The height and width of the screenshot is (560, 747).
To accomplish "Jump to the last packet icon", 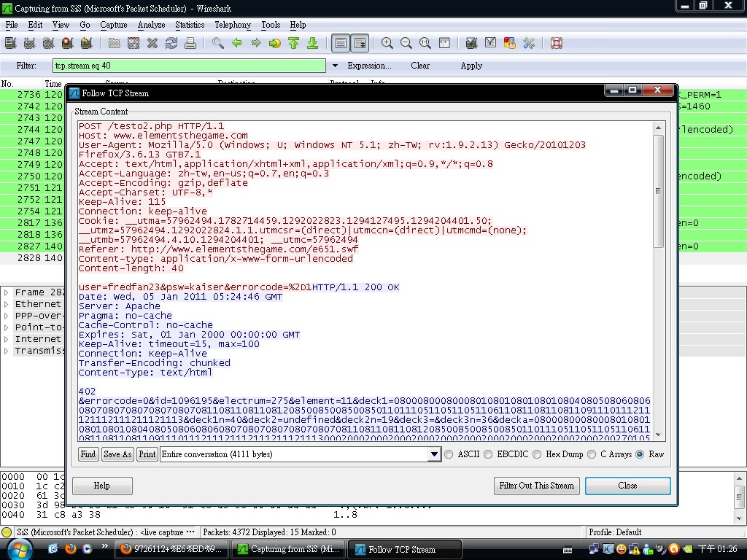I will point(312,43).
